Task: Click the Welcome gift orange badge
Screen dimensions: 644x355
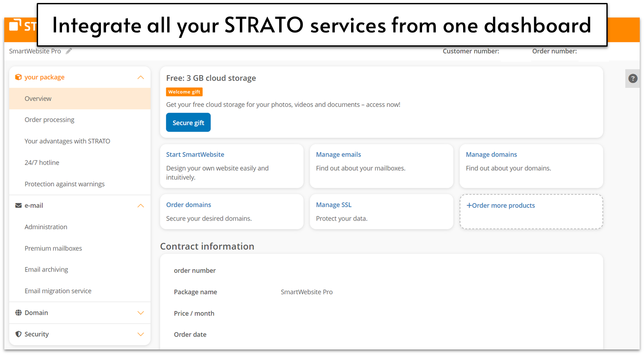Action: coord(184,92)
